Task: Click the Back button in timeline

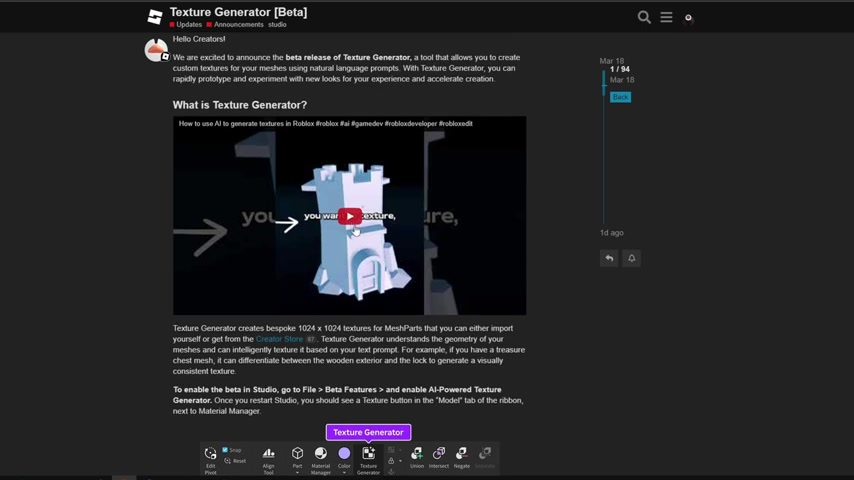Action: pyautogui.click(x=620, y=97)
